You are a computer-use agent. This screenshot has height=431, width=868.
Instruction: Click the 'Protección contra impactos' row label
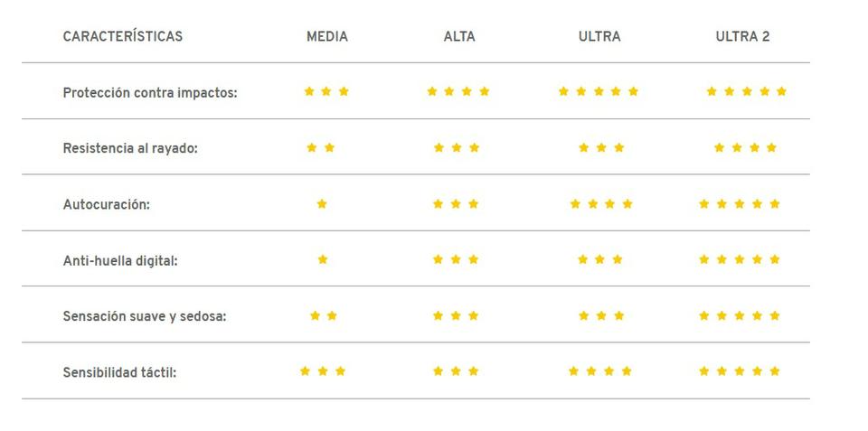(x=150, y=93)
